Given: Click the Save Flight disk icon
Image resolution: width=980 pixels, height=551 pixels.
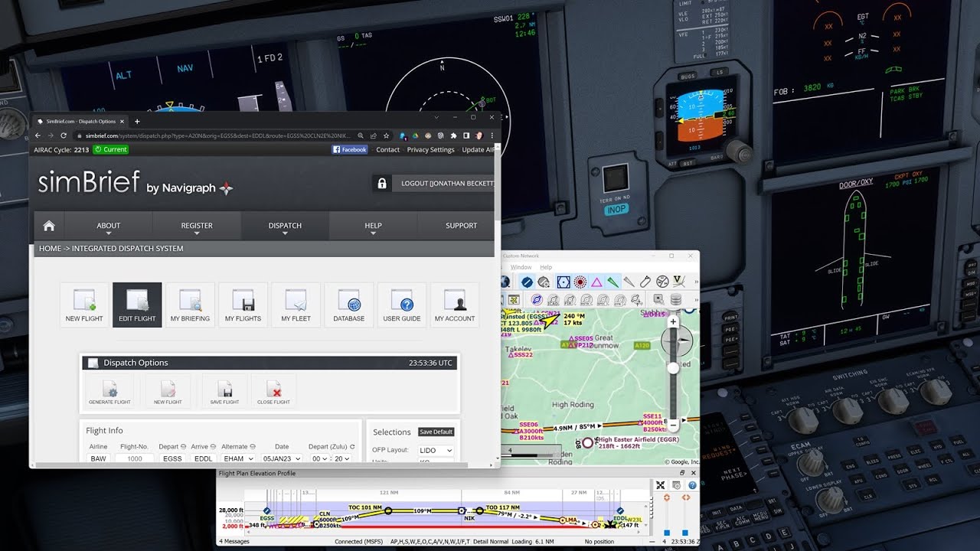Looking at the screenshot, I should coord(225,391).
